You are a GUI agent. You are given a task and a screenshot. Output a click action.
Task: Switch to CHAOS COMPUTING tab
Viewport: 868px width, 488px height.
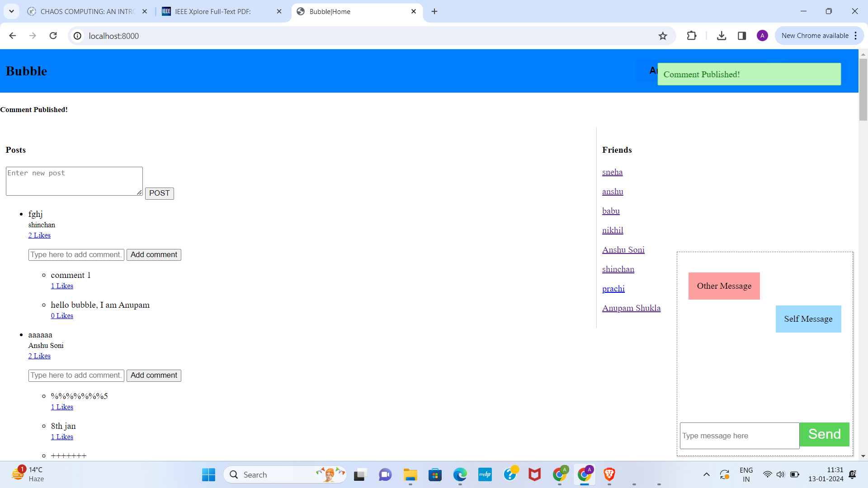[87, 11]
